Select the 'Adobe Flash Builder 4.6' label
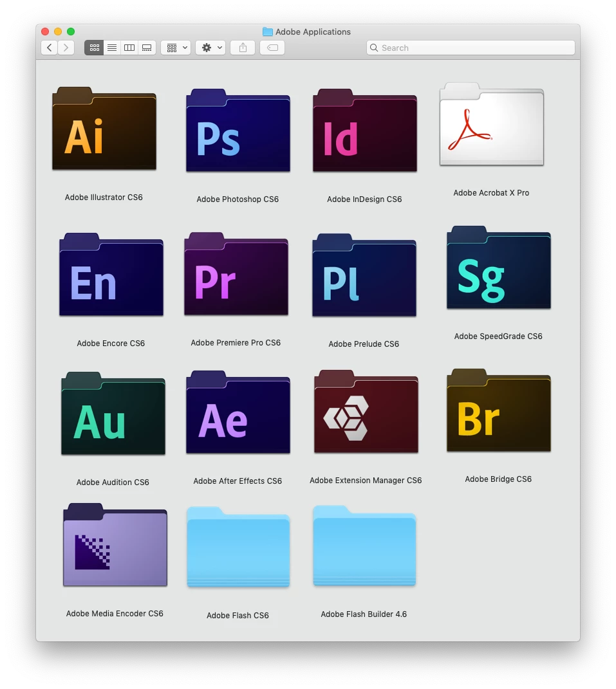Screen dimensions: 616x689 tap(364, 614)
